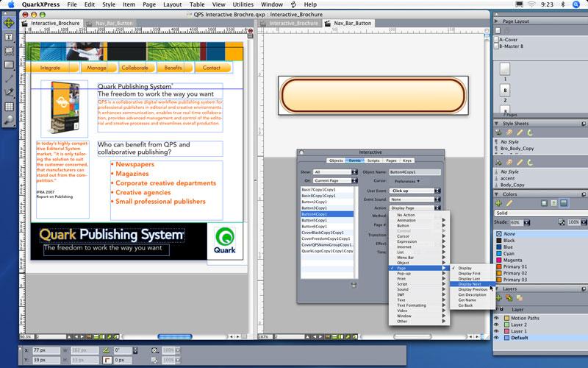Viewport: 588px width, 368px height.
Task: Open the Solid blend type dropdown
Action: (x=541, y=213)
